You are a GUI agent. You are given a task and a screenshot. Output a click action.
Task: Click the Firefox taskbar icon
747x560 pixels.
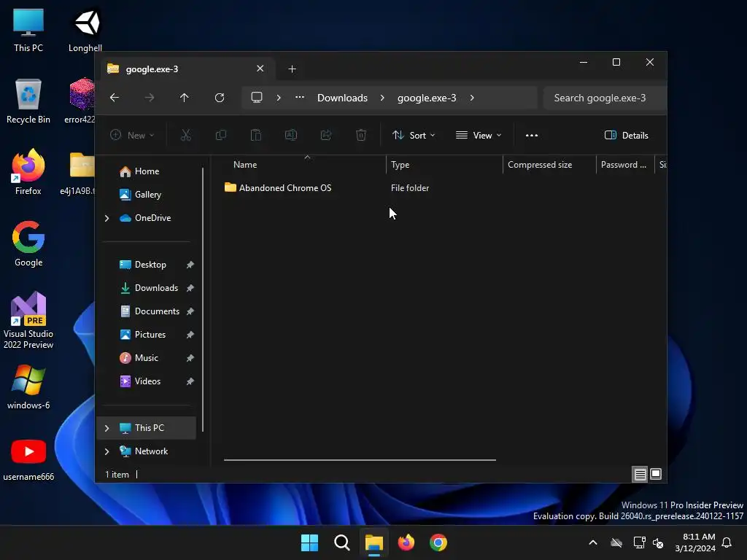click(x=406, y=542)
